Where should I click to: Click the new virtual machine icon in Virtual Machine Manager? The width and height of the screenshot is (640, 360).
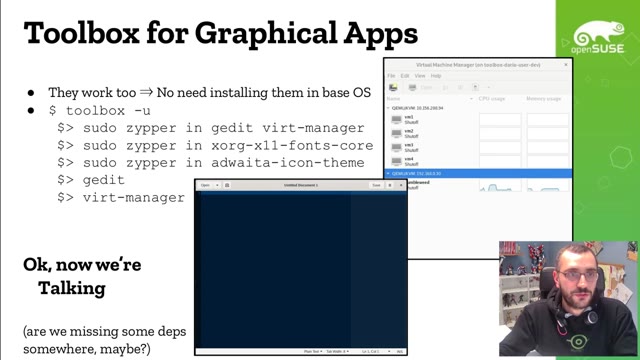tap(393, 87)
